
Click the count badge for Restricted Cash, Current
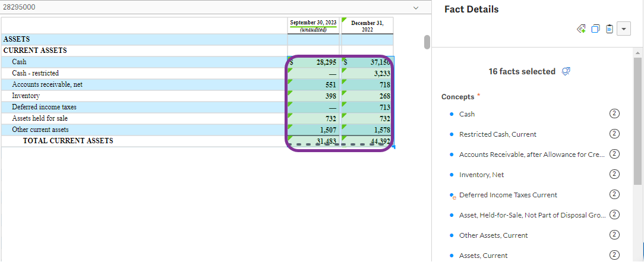click(x=614, y=134)
